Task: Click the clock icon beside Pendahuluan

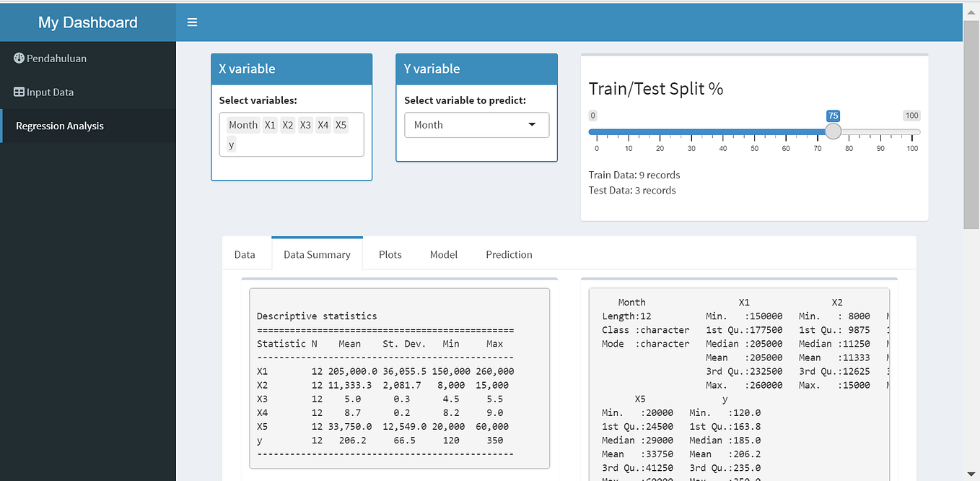Action: coord(18,58)
